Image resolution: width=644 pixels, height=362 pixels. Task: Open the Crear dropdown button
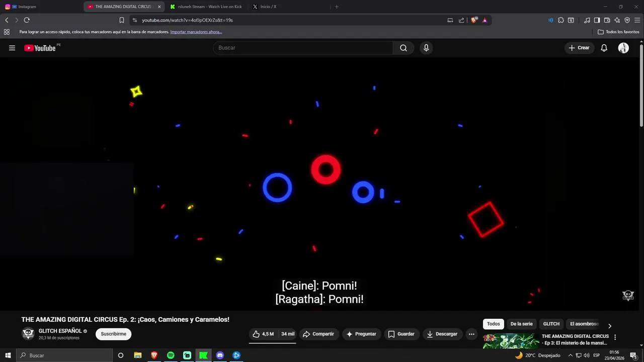coord(579,48)
